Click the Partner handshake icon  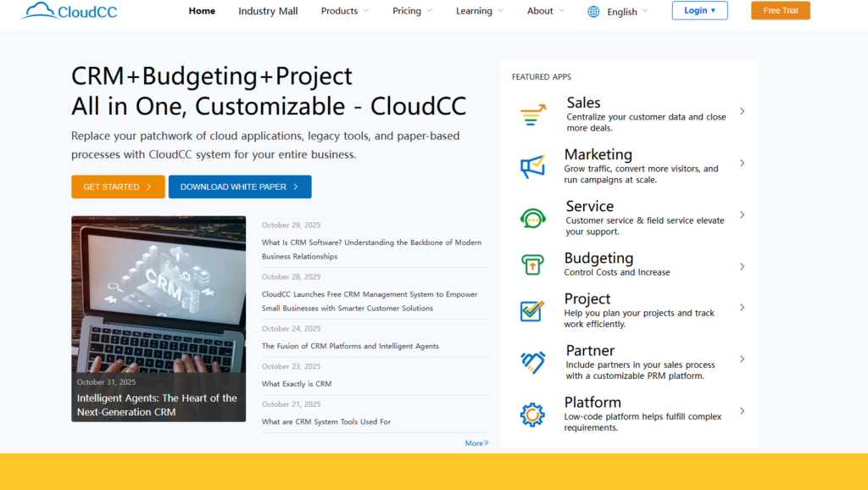[x=532, y=362]
